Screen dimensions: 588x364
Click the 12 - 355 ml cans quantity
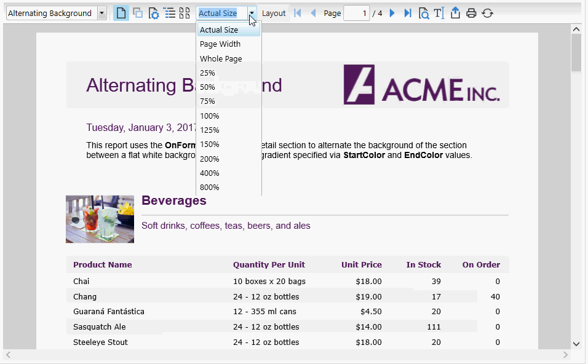pyautogui.click(x=264, y=312)
